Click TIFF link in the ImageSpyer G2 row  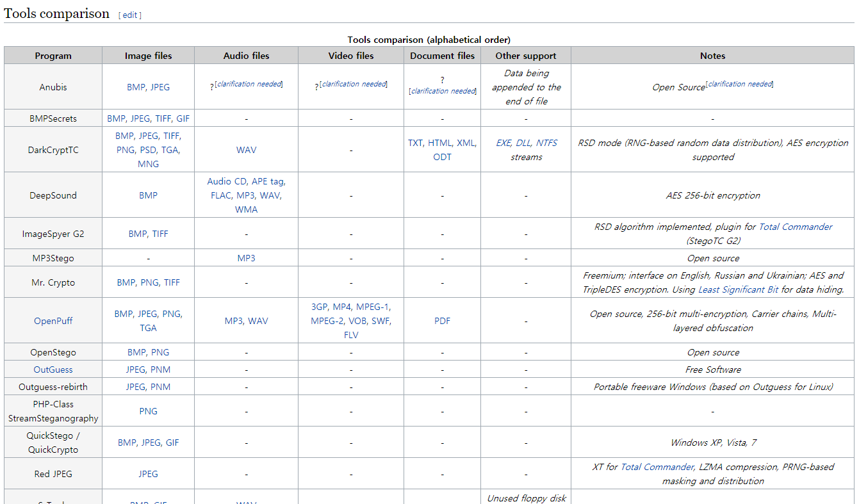tap(160, 234)
